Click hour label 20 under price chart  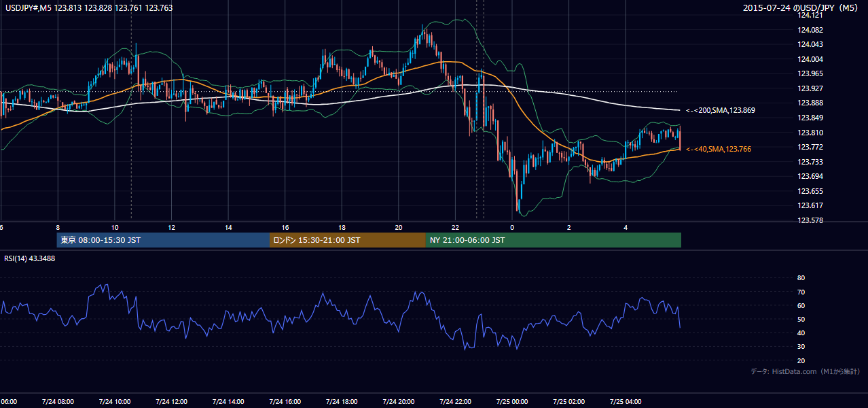pos(399,227)
